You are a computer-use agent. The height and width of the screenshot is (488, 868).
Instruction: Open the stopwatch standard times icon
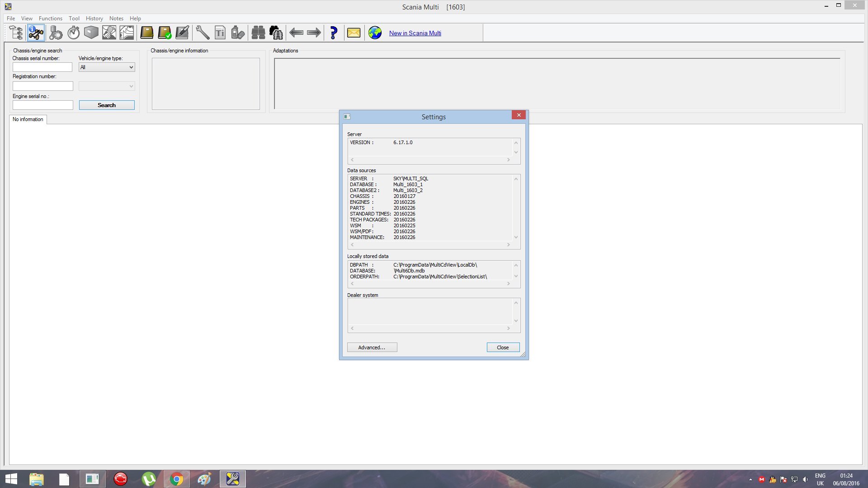pyautogui.click(x=73, y=33)
